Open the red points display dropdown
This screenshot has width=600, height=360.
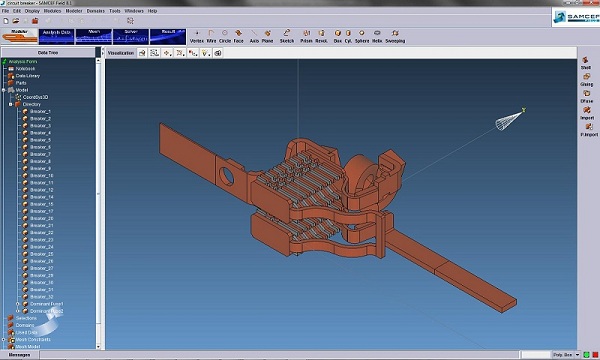click(x=193, y=53)
